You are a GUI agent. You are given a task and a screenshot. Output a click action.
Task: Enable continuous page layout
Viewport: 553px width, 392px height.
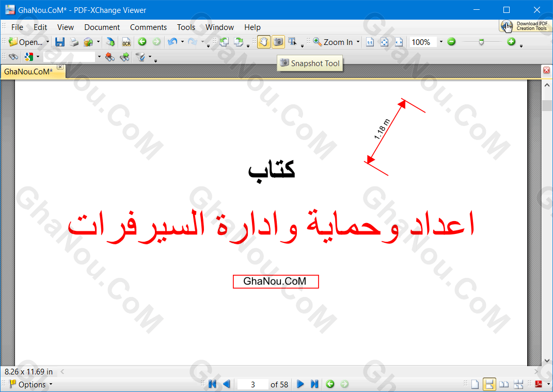coord(489,384)
